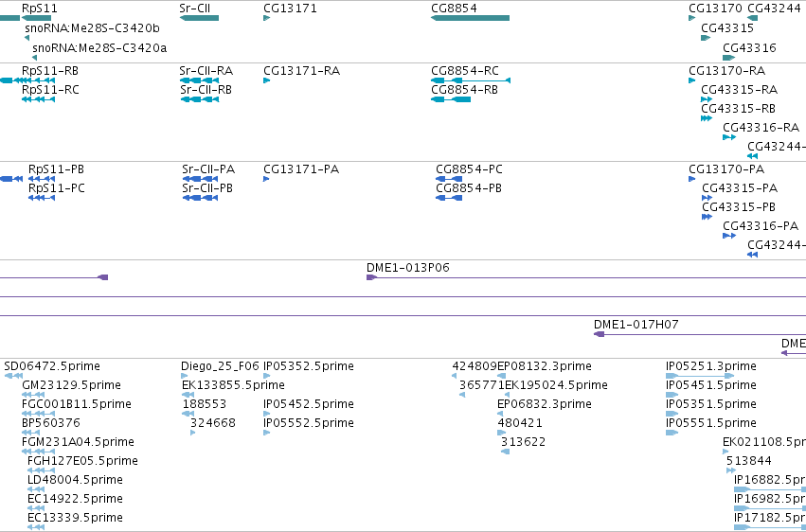Viewport: 806px width, 532px height.
Task: Select the CG8854-PC protein feature
Action: 449,179
